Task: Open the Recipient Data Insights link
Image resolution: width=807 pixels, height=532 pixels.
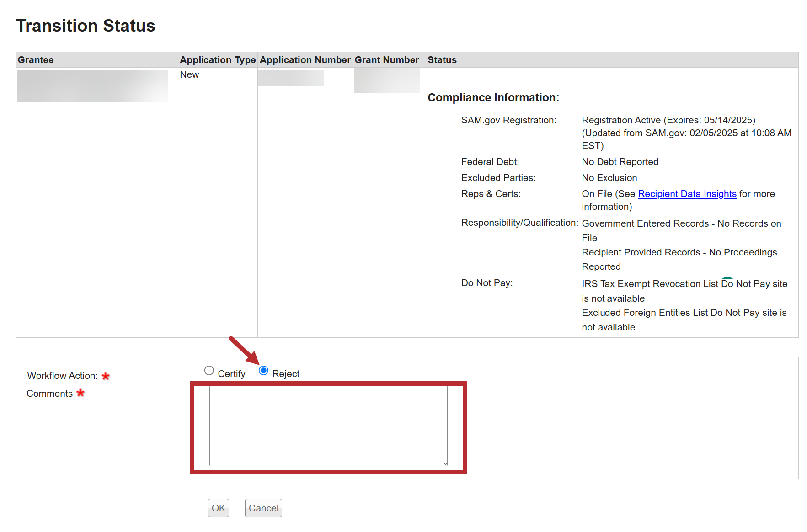Action: [687, 194]
